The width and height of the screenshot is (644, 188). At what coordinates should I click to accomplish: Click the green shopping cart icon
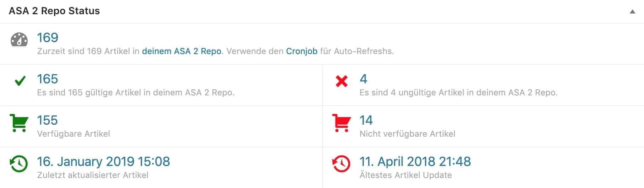19,123
